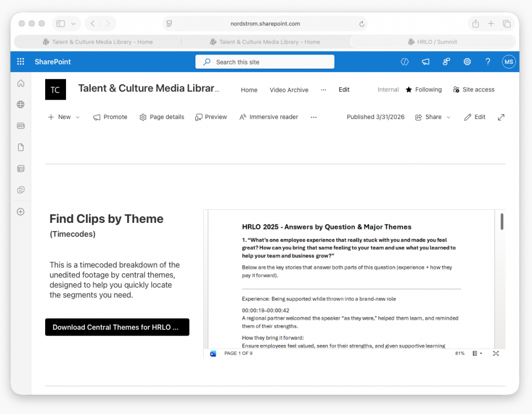The image size is (532, 414).
Task: Click the settings gear in SharePoint header
Action: [467, 62]
